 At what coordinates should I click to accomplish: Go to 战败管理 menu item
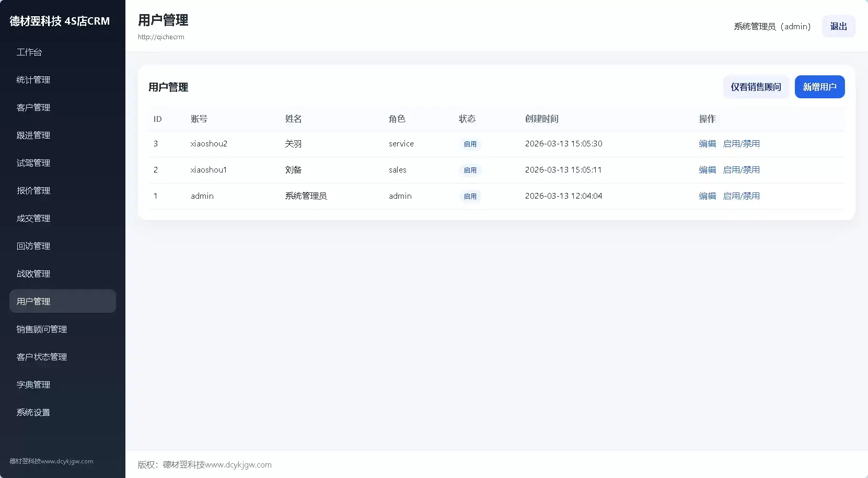click(33, 274)
